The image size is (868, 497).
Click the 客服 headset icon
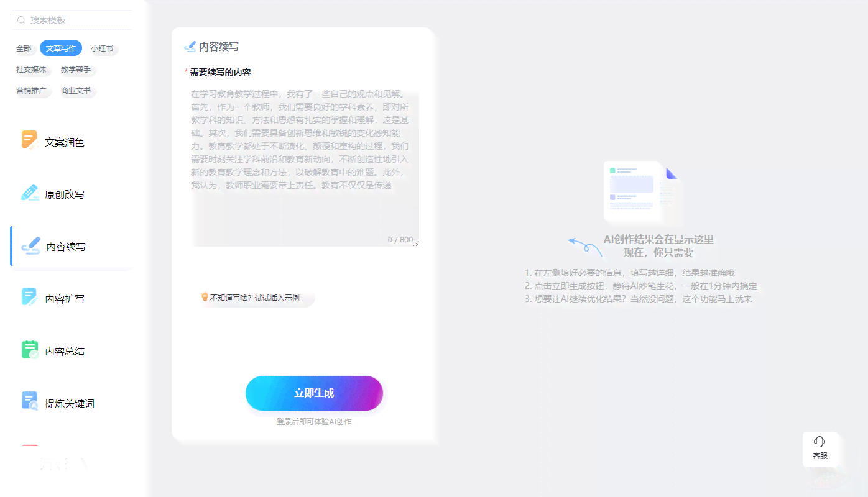click(x=820, y=442)
